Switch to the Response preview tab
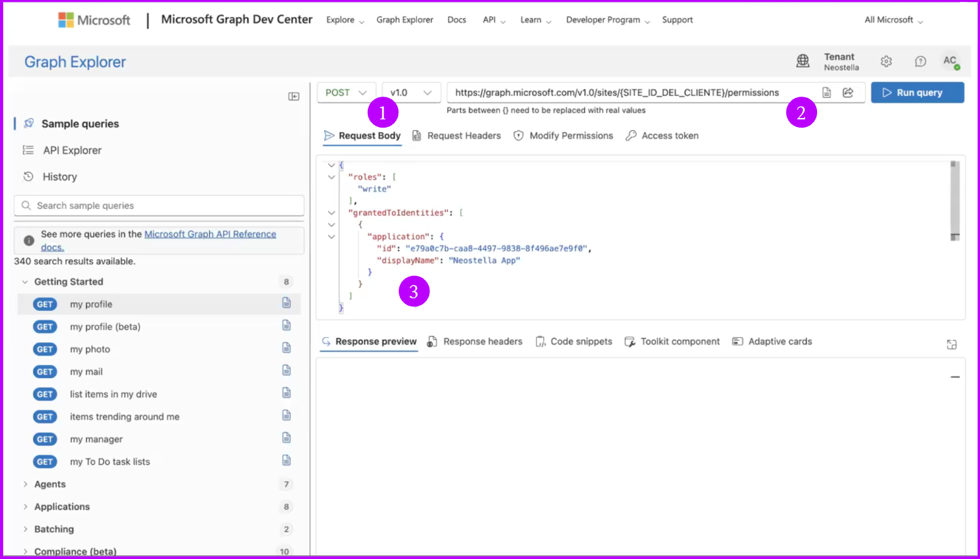Screen dimensions: 980x559 point(370,342)
